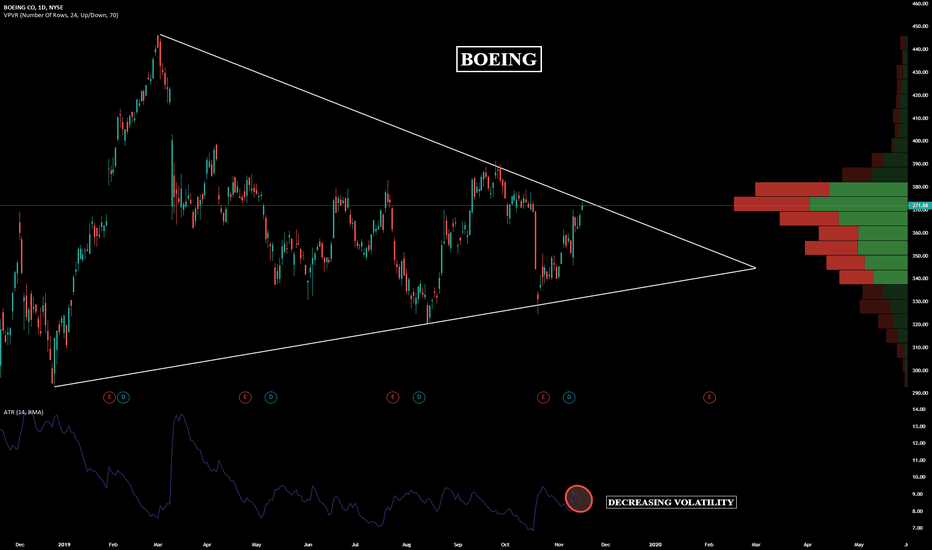Select the ATR (14, RMA) indicator legend

(23, 412)
